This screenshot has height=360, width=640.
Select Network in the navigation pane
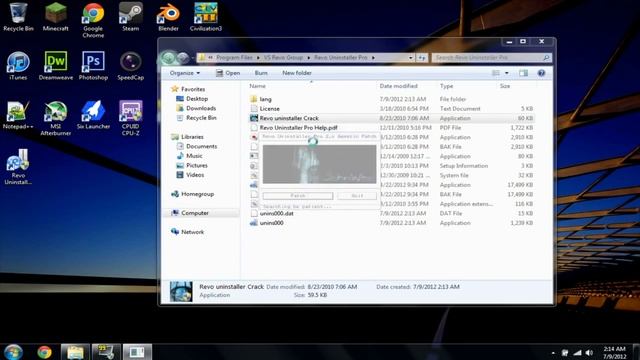(192, 232)
